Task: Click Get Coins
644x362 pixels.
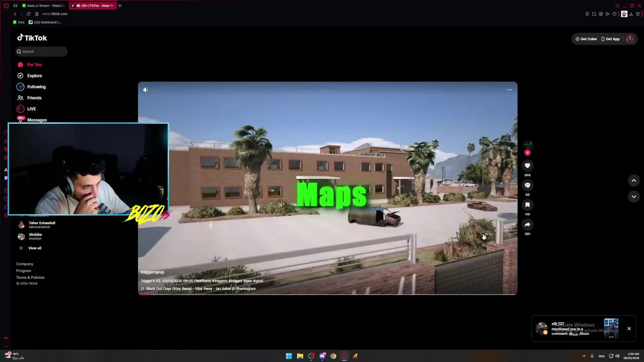Action: pos(586,39)
